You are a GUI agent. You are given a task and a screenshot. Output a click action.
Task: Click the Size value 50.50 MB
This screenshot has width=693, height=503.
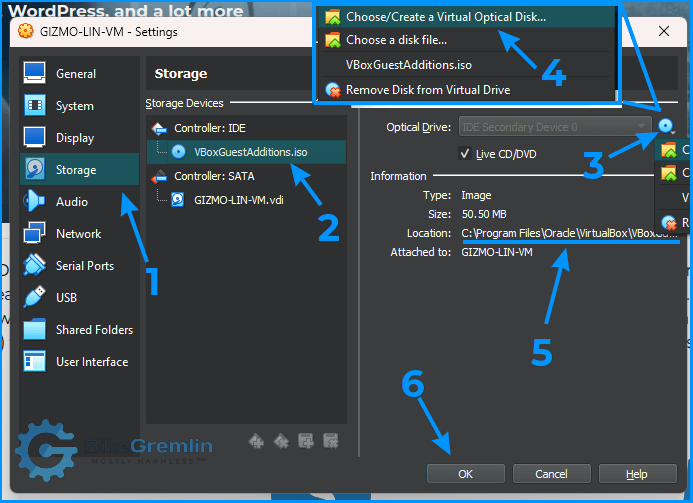tap(484, 214)
